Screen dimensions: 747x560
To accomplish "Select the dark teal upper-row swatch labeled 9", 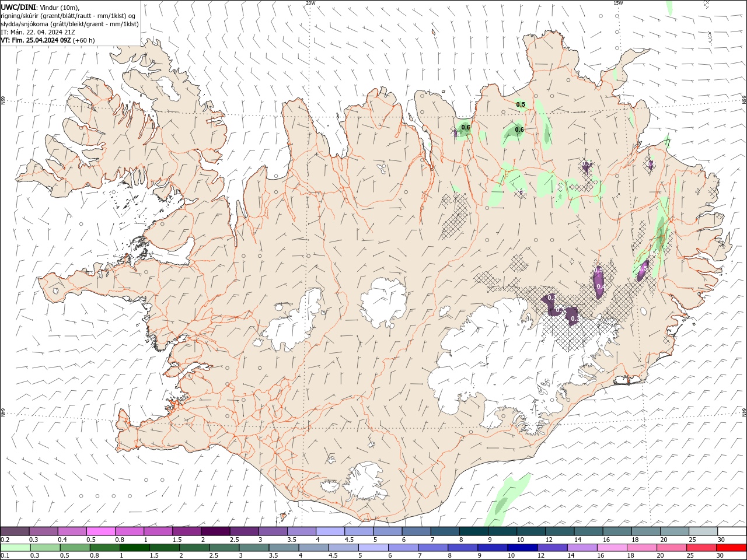I will click(502, 531).
